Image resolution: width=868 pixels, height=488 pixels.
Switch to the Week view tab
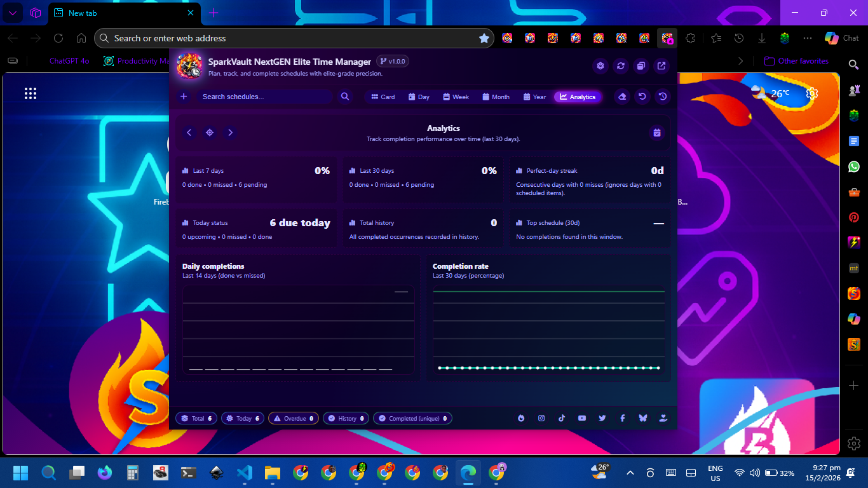456,97
